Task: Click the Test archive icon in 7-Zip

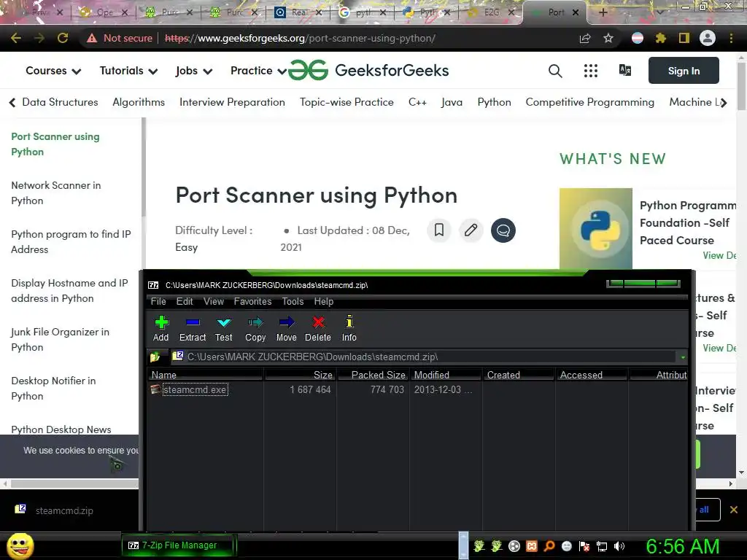Action: (x=223, y=322)
